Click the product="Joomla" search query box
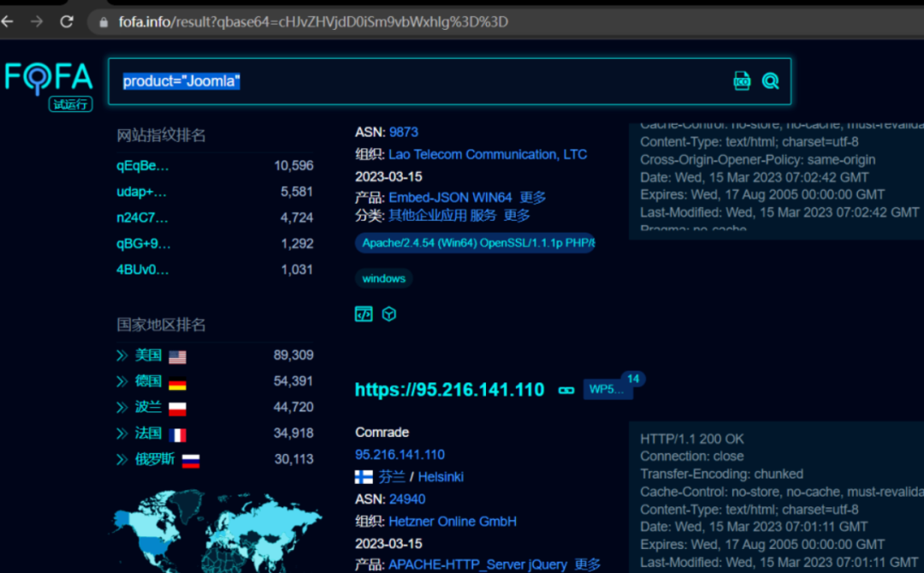This screenshot has width=924, height=573. (450, 81)
